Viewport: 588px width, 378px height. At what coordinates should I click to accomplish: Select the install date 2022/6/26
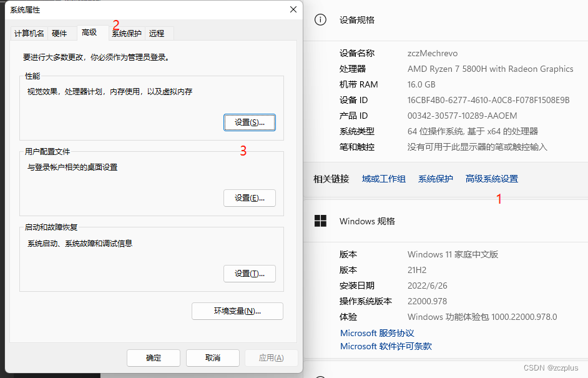427,286
